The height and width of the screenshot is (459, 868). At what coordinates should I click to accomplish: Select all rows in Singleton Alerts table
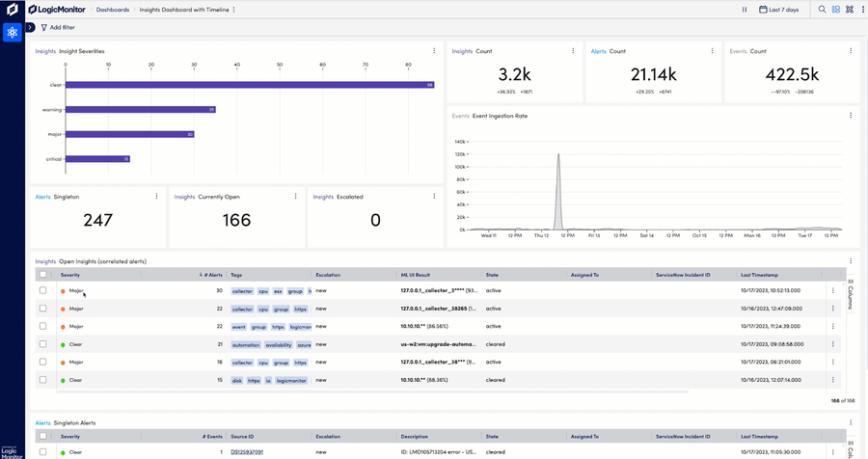click(x=42, y=436)
